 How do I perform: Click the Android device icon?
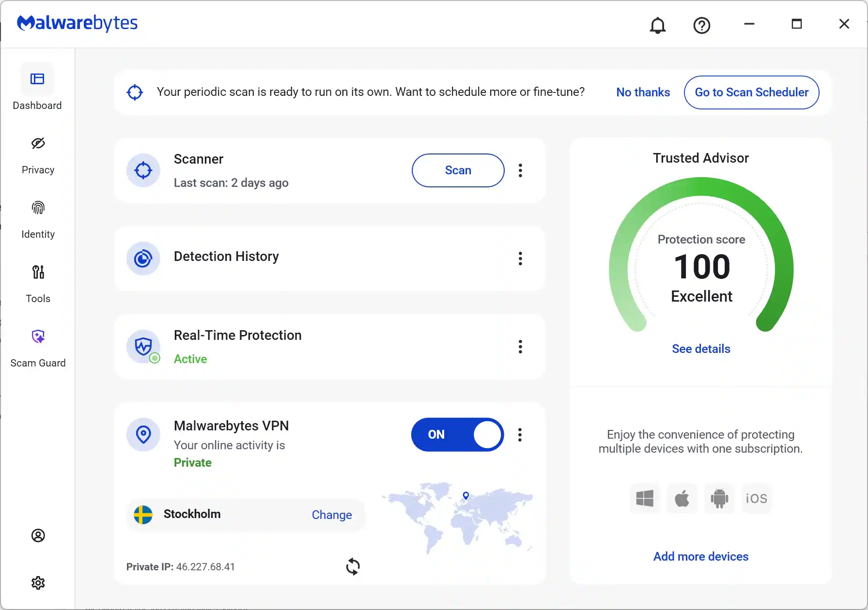[x=719, y=498]
